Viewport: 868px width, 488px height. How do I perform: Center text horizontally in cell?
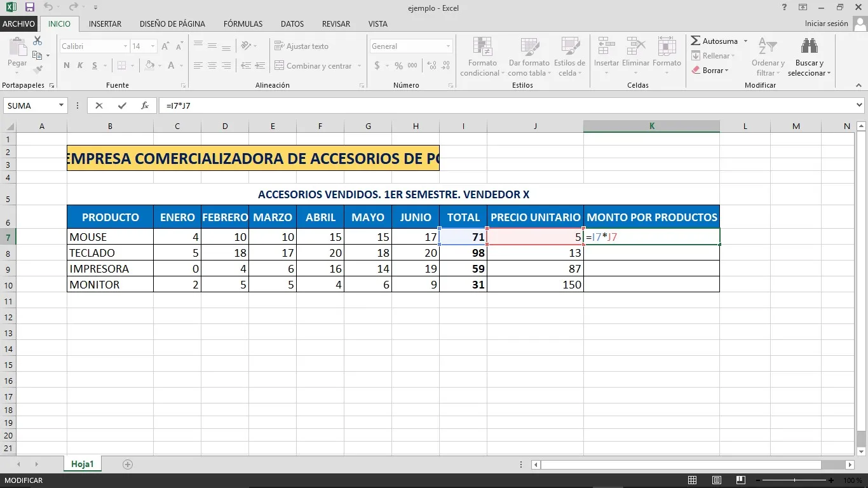point(212,65)
